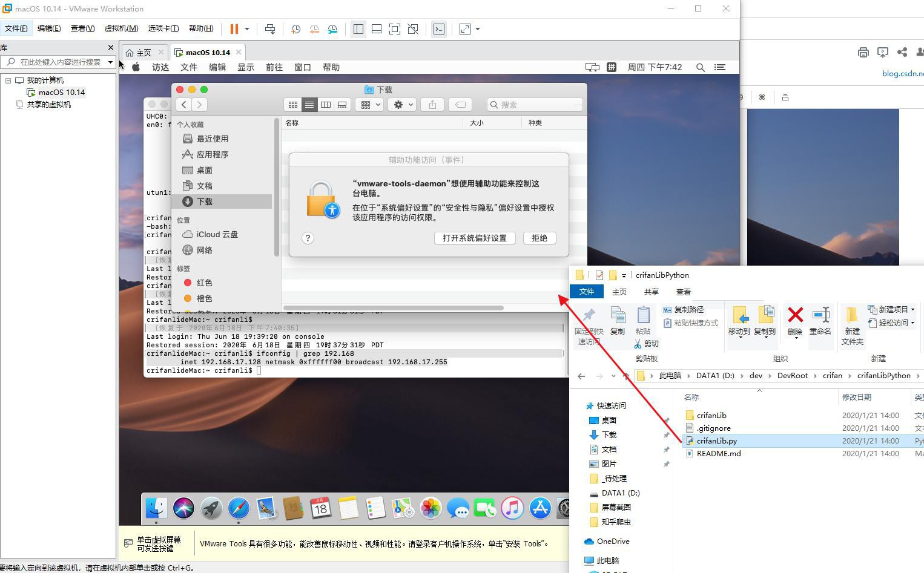Open the 新建项目 dropdown in Explorer
The image size is (924, 573).
(891, 309)
